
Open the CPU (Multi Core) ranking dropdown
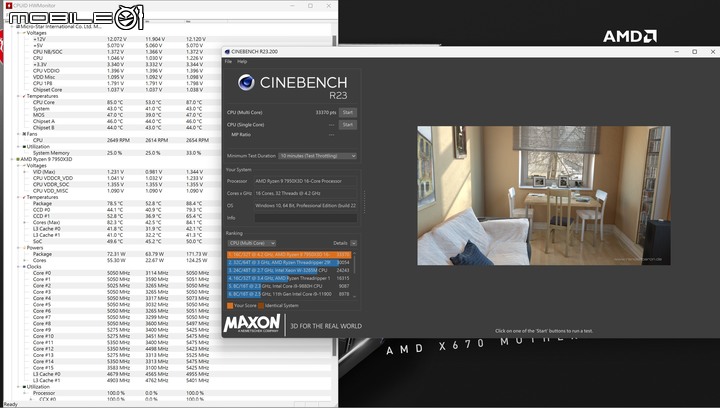point(252,243)
